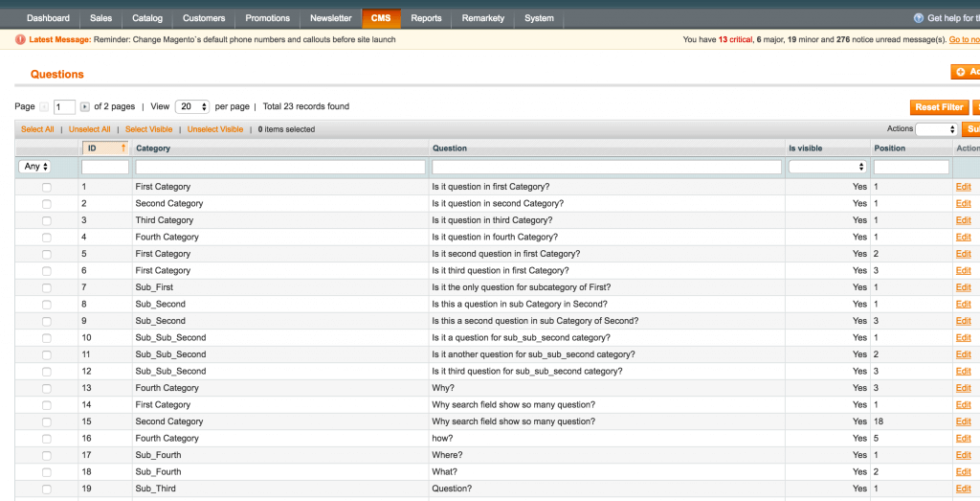Click the page number input box

tap(64, 107)
